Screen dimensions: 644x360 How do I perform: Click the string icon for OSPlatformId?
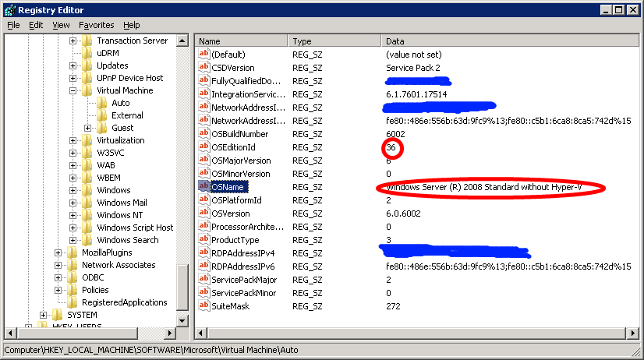click(203, 199)
